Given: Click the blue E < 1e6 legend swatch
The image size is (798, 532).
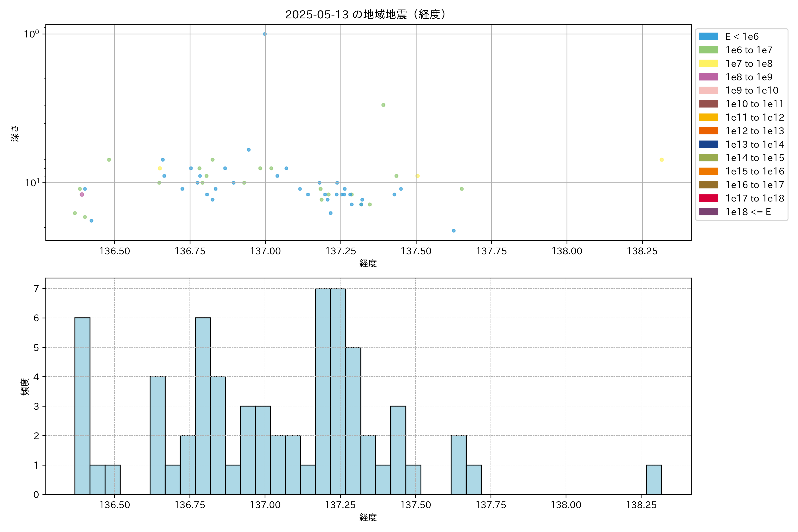Looking at the screenshot, I should [x=708, y=37].
